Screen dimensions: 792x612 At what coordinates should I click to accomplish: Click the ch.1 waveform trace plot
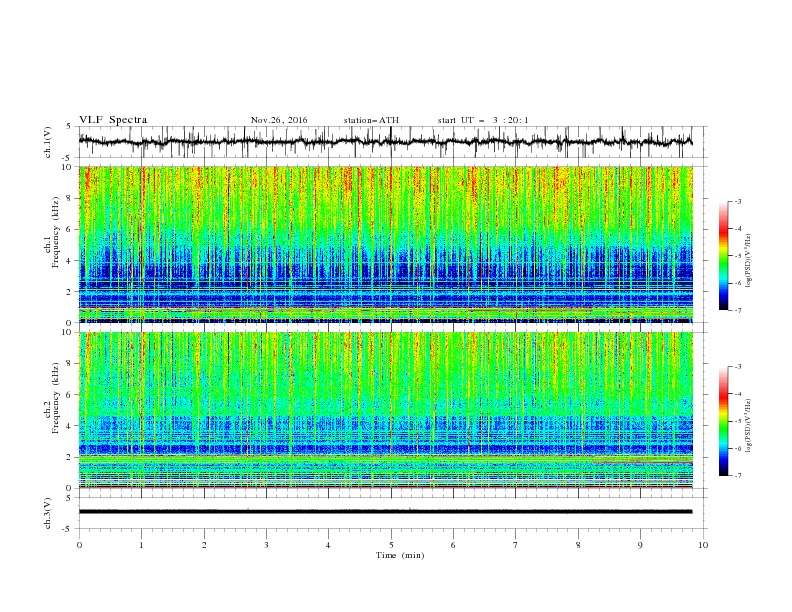[x=385, y=142]
